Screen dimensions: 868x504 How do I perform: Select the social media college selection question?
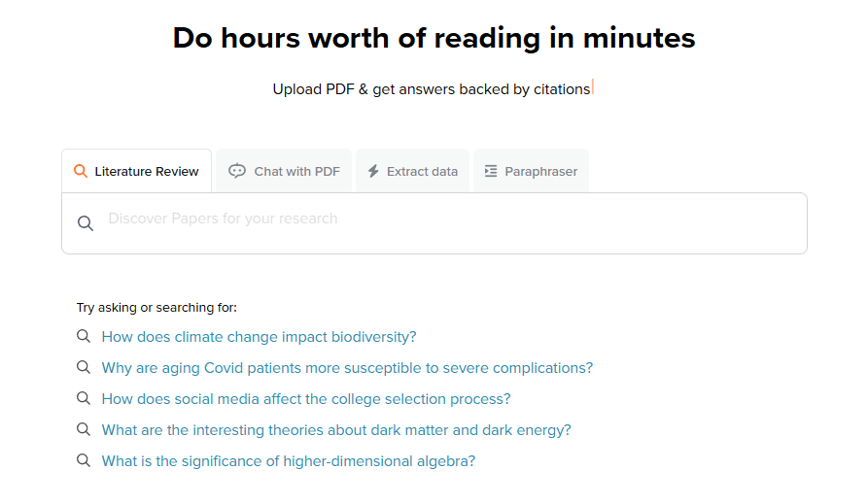pyautogui.click(x=306, y=399)
